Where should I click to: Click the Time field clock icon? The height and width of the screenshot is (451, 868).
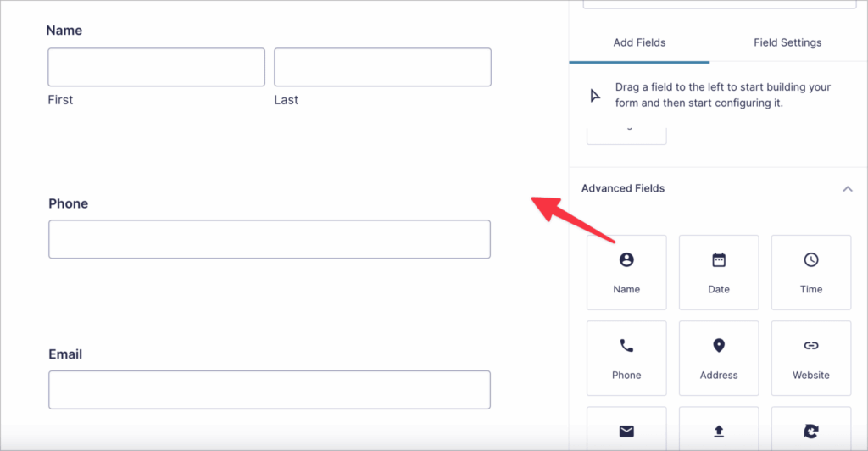(811, 260)
